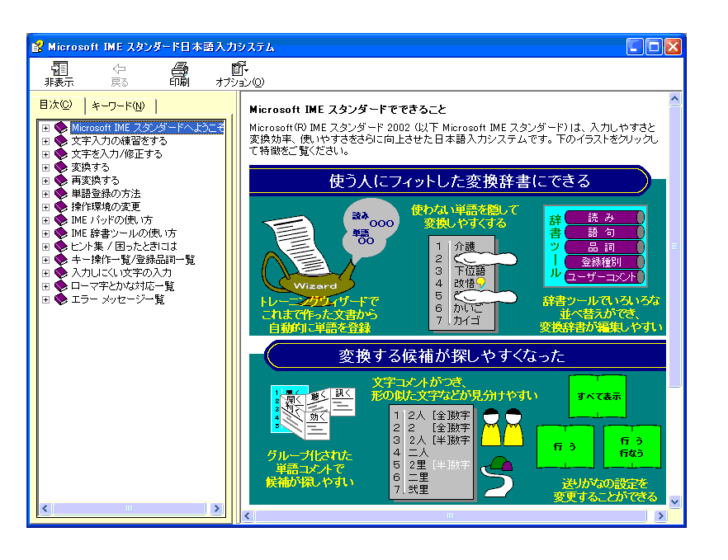The width and height of the screenshot is (728, 560).
Task: Close the Microsoft IME help window
Action: coord(673,46)
